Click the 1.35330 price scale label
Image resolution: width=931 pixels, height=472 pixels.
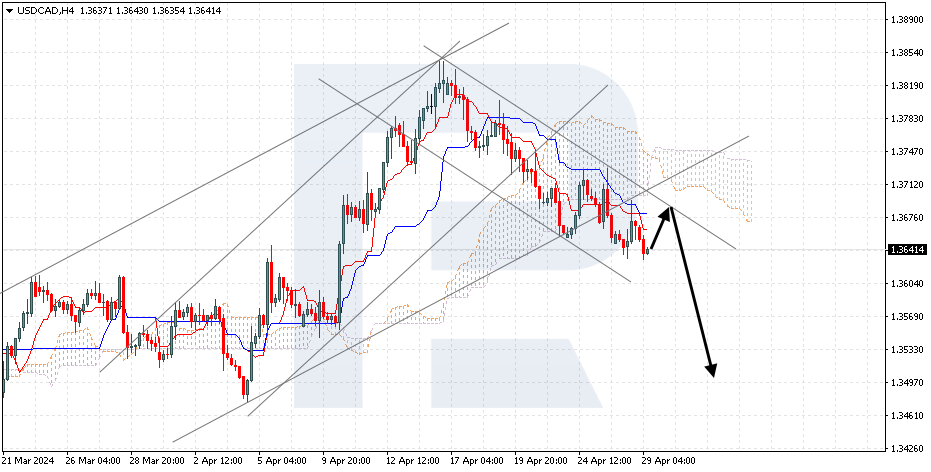[x=907, y=349]
